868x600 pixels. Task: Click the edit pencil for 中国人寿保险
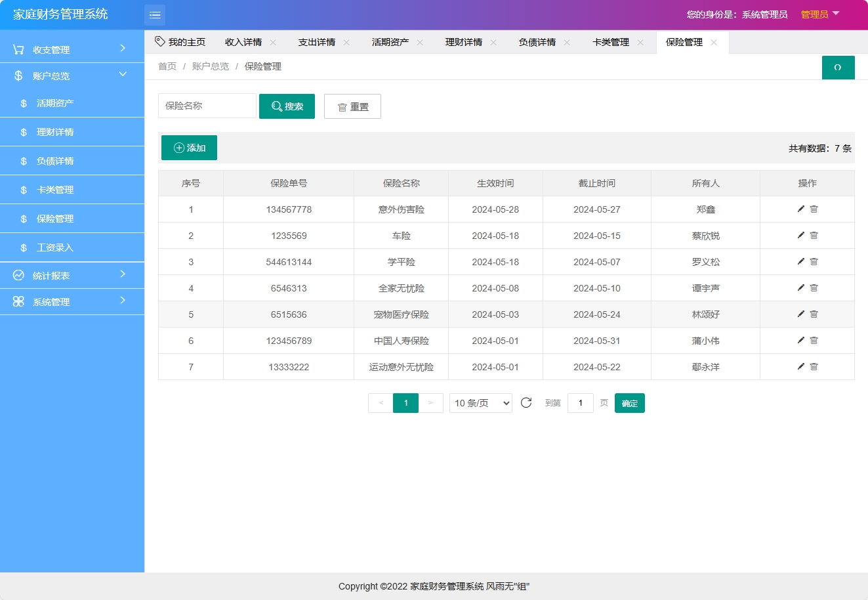(x=800, y=340)
